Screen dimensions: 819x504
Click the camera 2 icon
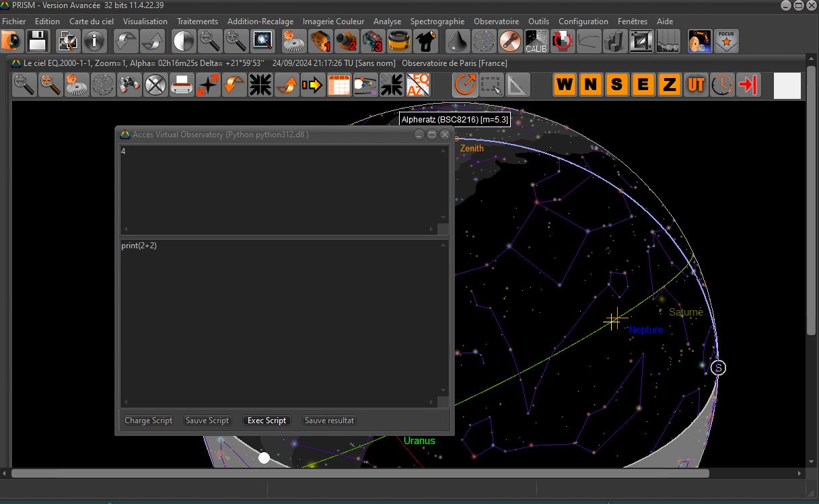347,42
